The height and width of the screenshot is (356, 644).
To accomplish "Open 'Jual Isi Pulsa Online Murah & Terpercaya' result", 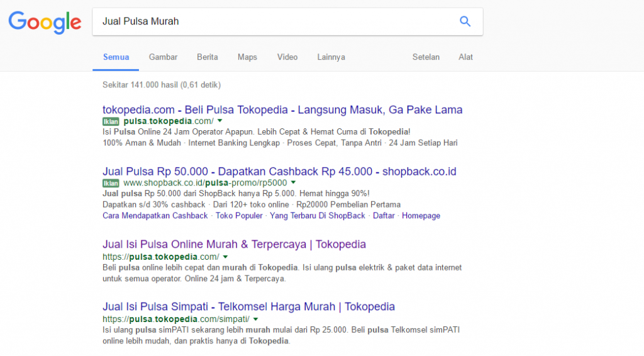I will point(234,245).
